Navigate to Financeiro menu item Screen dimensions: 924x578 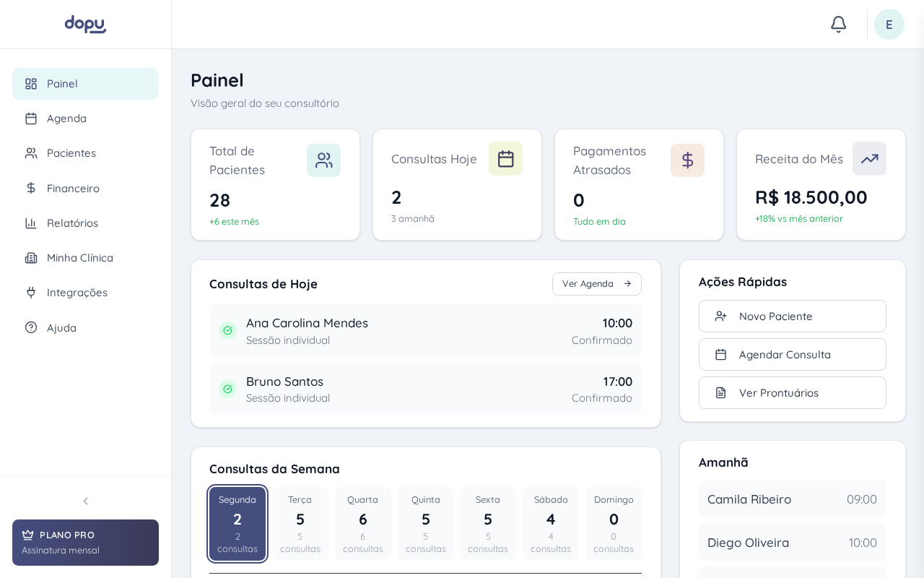[x=85, y=188]
